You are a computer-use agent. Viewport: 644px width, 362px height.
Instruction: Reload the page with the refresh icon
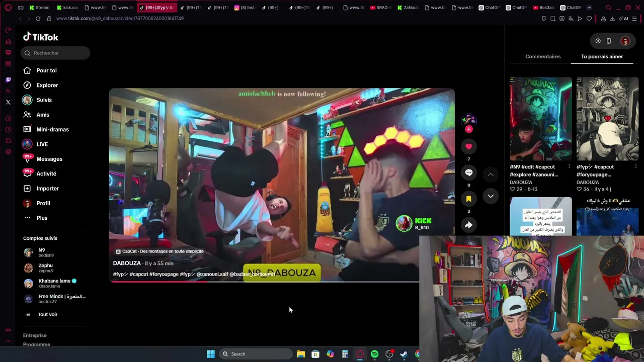tap(38, 19)
